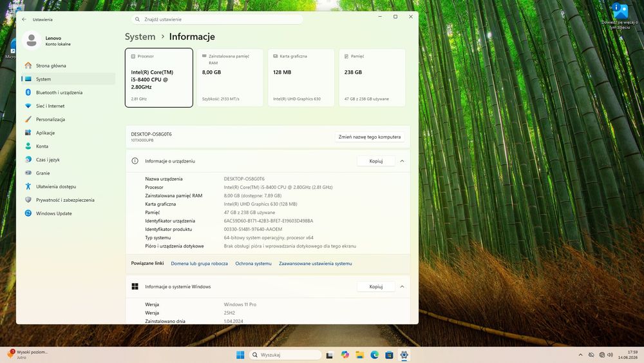The width and height of the screenshot is (644, 363).
Task: Open Microsoft Store from the taskbar
Action: 390,355
